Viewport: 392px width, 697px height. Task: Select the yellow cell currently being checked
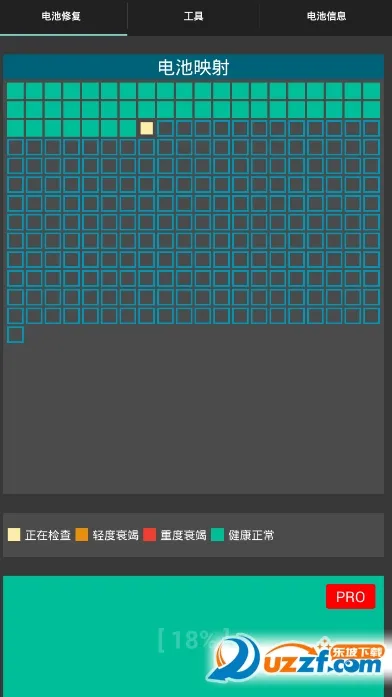(147, 128)
